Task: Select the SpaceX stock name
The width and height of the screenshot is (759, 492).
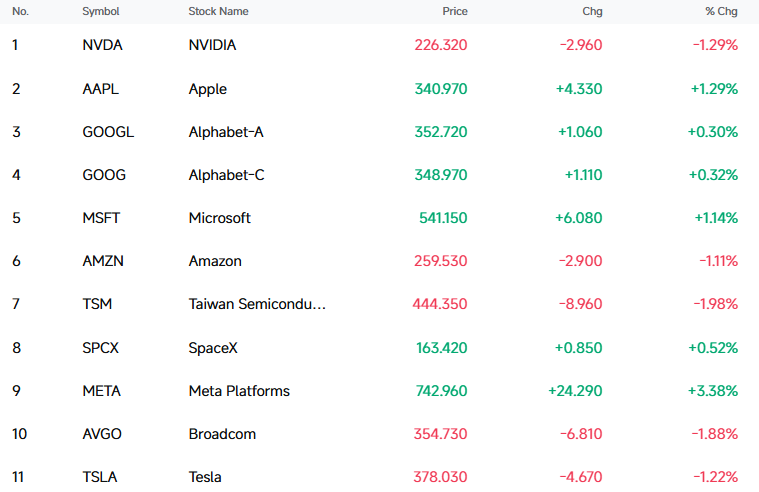Action: tap(213, 348)
